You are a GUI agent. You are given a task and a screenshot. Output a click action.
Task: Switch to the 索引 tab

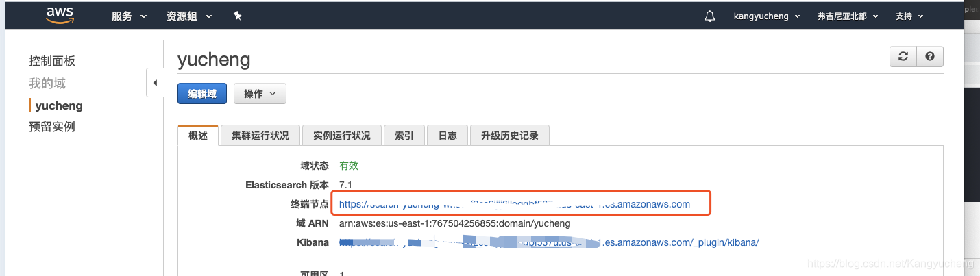click(404, 136)
